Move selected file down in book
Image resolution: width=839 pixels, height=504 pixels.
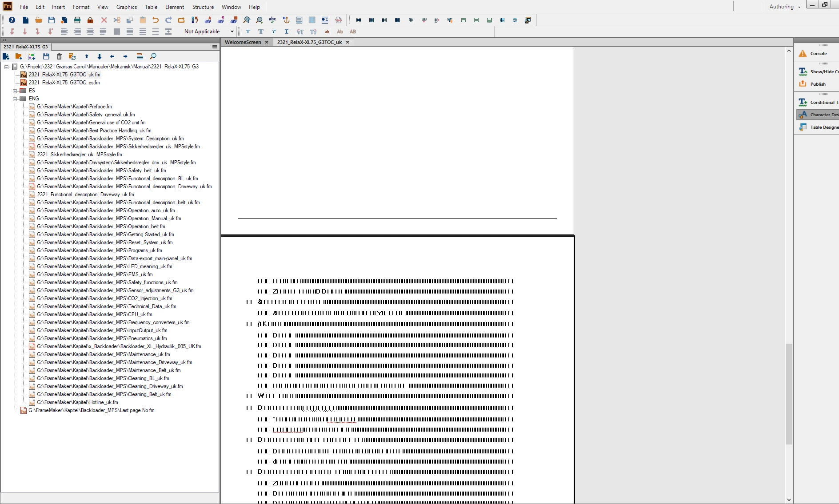[100, 56]
